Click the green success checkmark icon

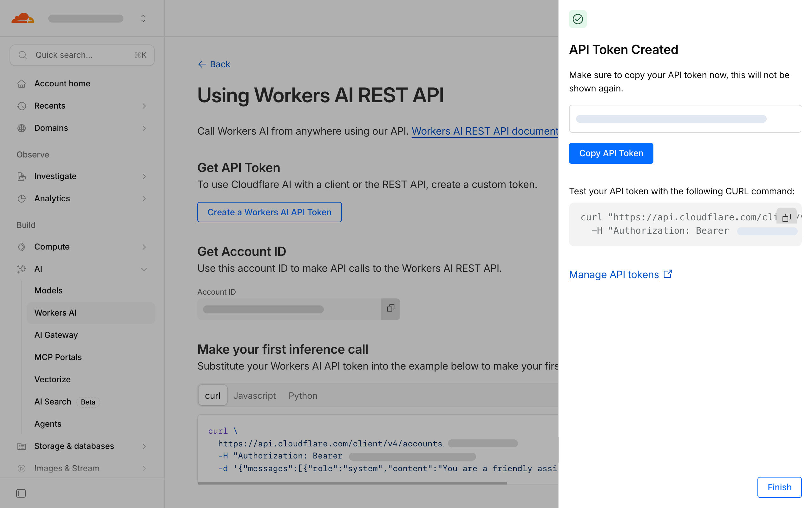tap(578, 19)
